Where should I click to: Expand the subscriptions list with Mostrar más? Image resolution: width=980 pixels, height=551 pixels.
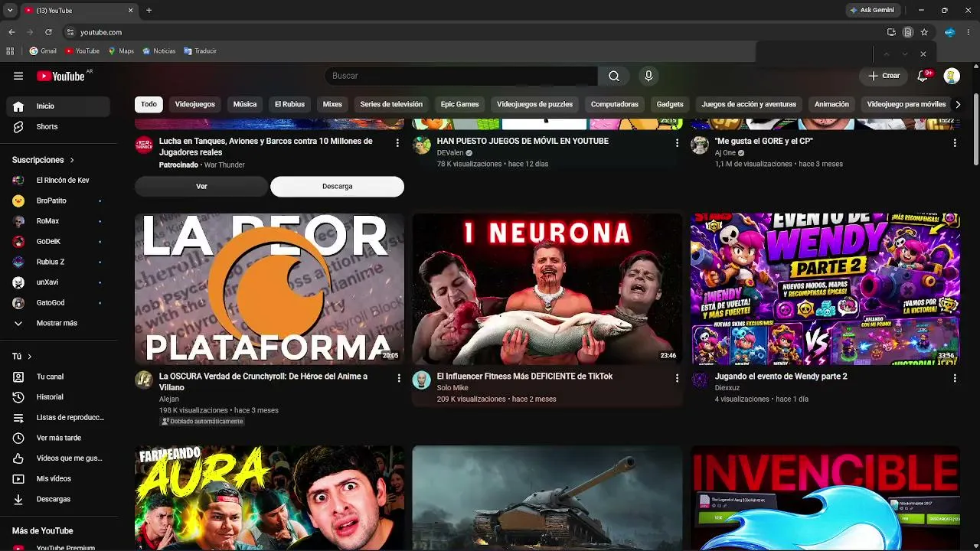58,323
